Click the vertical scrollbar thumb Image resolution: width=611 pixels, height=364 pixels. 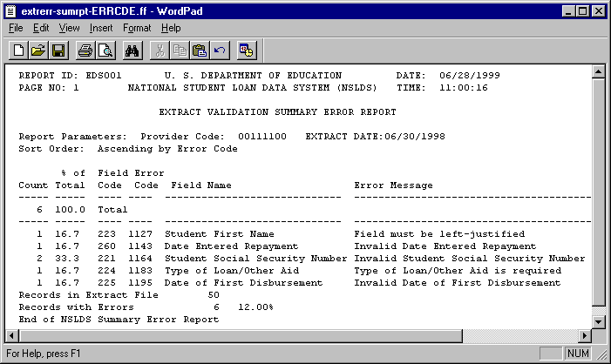click(x=598, y=192)
